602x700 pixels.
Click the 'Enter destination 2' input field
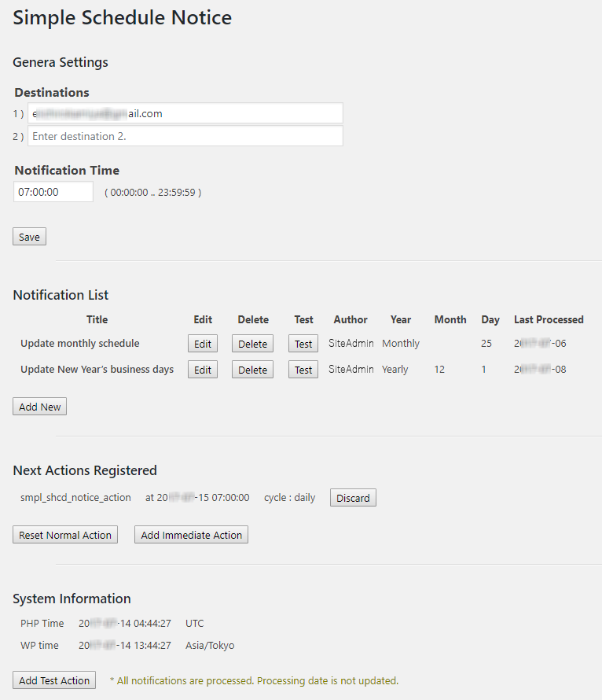coord(185,136)
